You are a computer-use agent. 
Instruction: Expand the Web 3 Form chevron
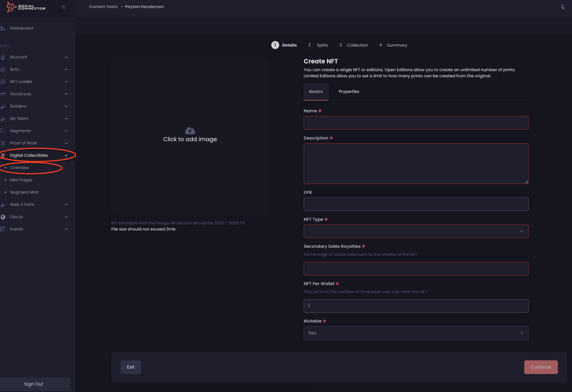click(x=66, y=205)
